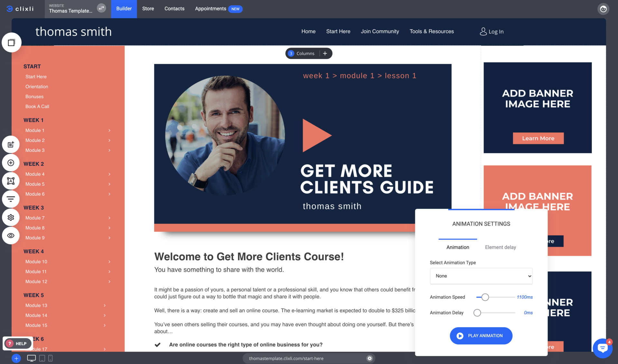Click the 'week 1 > module 1 > lesson 1' text
This screenshot has height=364, width=618.
click(x=360, y=76)
